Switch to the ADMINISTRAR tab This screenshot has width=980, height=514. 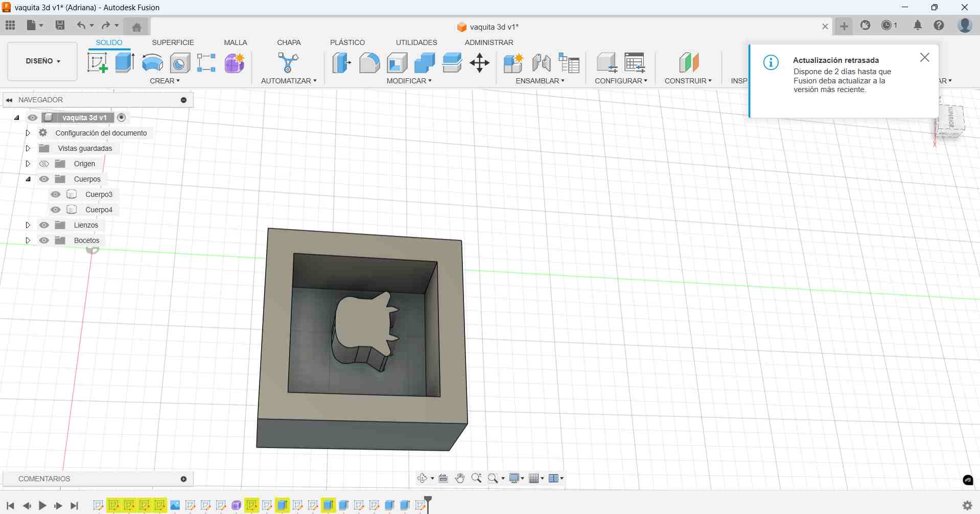(489, 42)
